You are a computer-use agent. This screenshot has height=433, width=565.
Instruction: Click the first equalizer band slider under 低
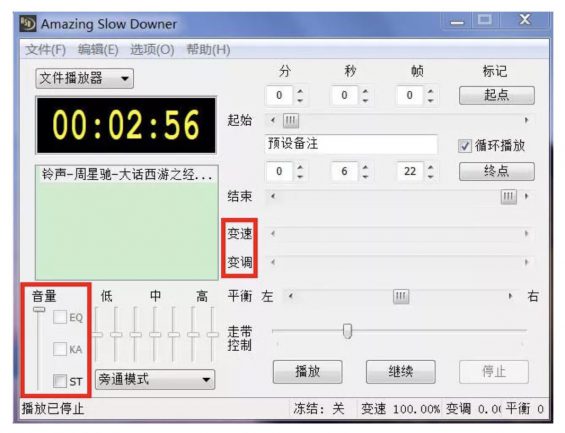click(97, 335)
